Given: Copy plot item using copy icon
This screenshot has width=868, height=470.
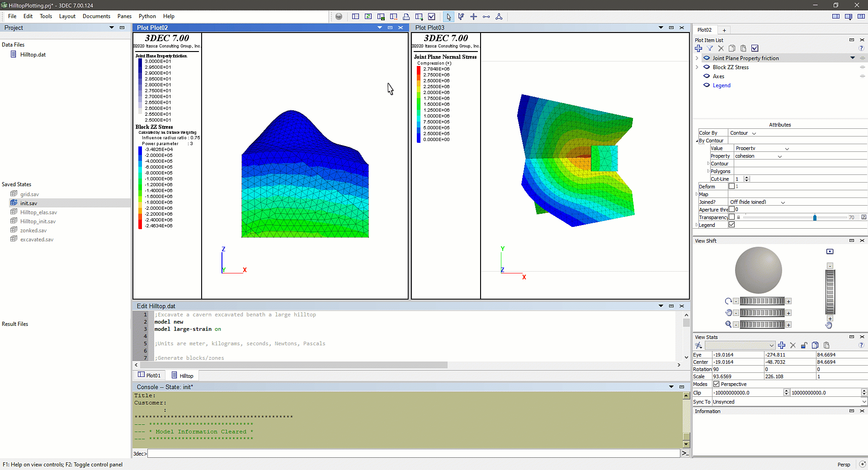Looking at the screenshot, I should click(732, 48).
